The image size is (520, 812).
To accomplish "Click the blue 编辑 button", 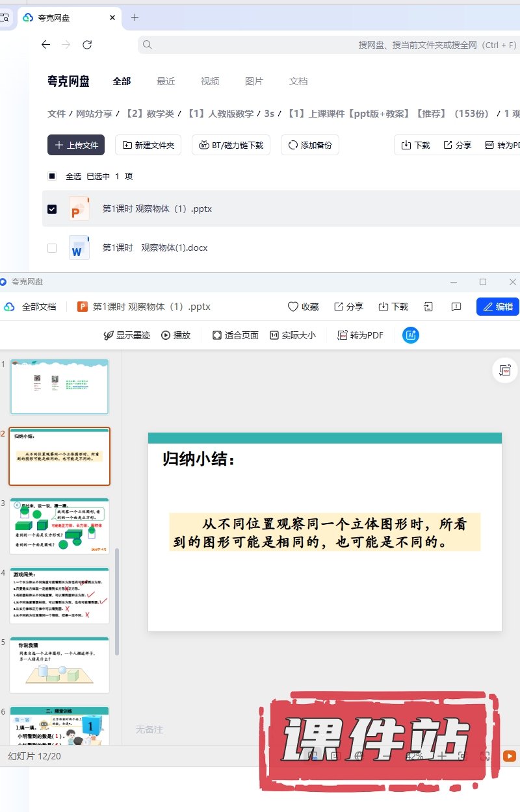I will (x=497, y=307).
